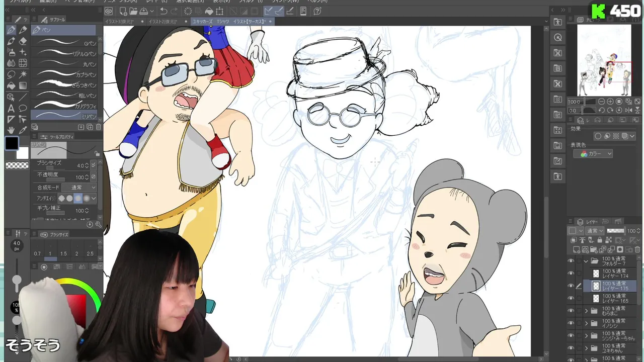Hide the フォルダー 7 folder
644x362 pixels.
[x=571, y=261]
